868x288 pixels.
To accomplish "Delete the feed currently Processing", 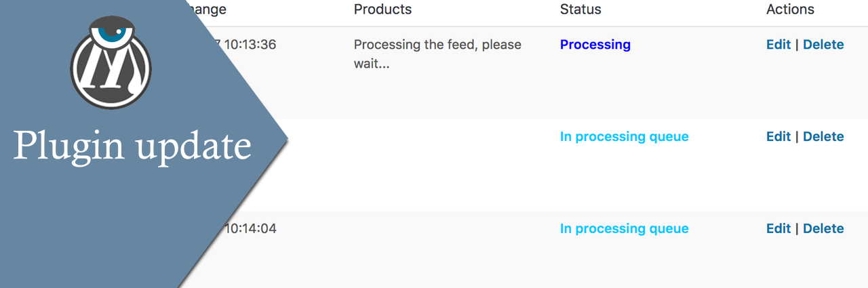I will [823, 45].
